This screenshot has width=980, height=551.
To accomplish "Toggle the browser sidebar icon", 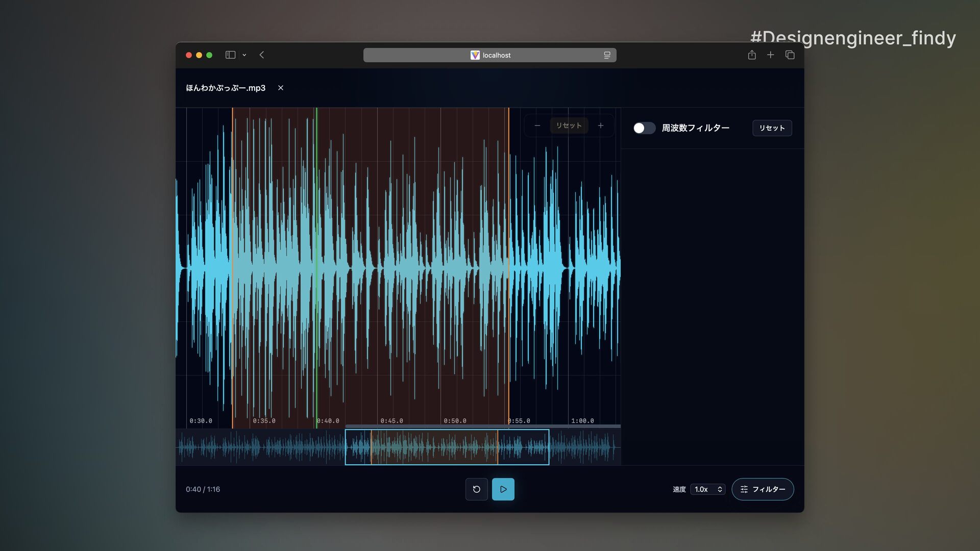I will point(230,55).
